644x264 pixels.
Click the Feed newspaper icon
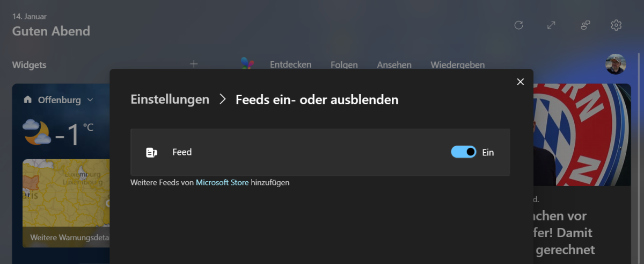click(x=151, y=153)
